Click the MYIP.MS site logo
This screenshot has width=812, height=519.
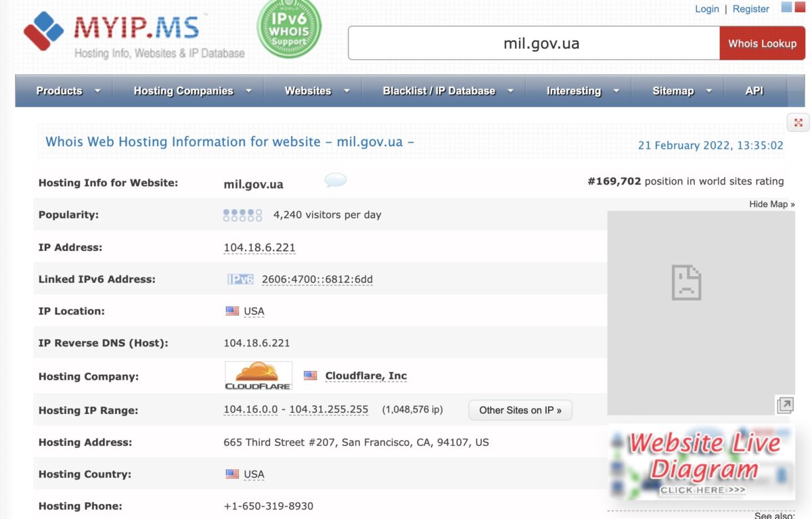point(134,35)
